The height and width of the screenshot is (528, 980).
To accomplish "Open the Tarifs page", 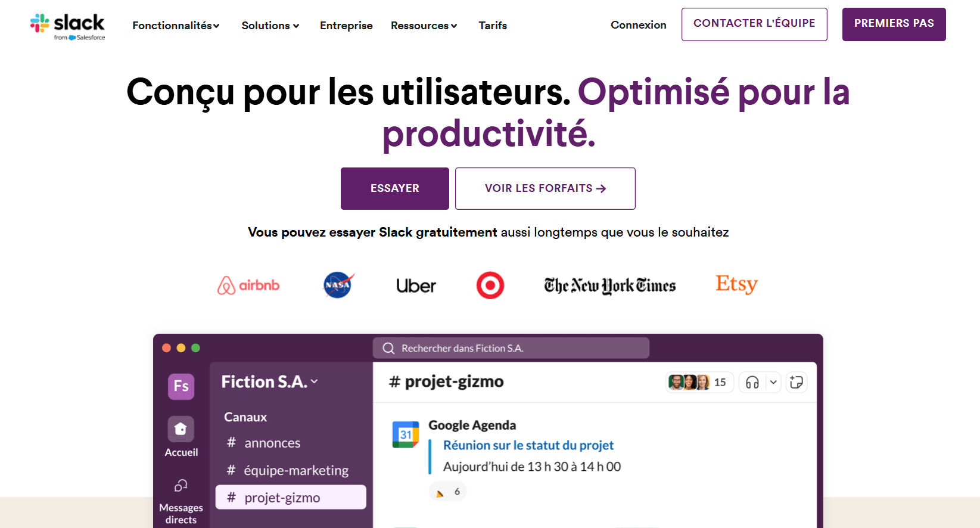I will coord(493,26).
